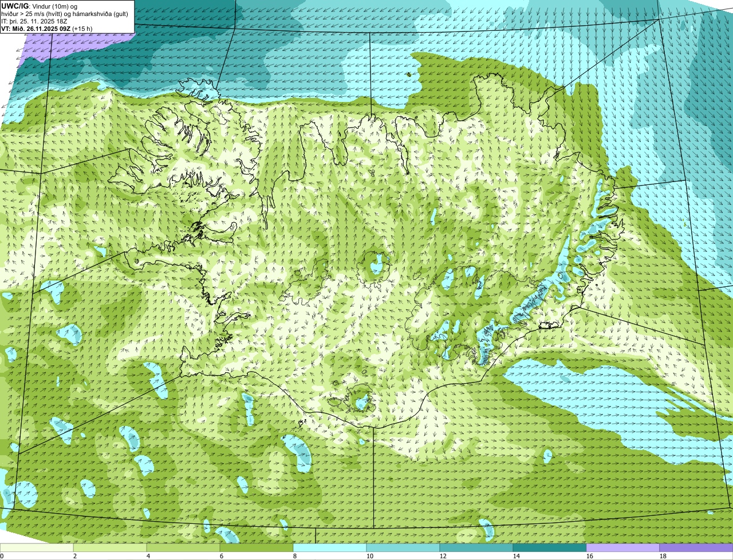The image size is (733, 560).
Task: Click the legend scale label "2"
Action: pyautogui.click(x=75, y=556)
